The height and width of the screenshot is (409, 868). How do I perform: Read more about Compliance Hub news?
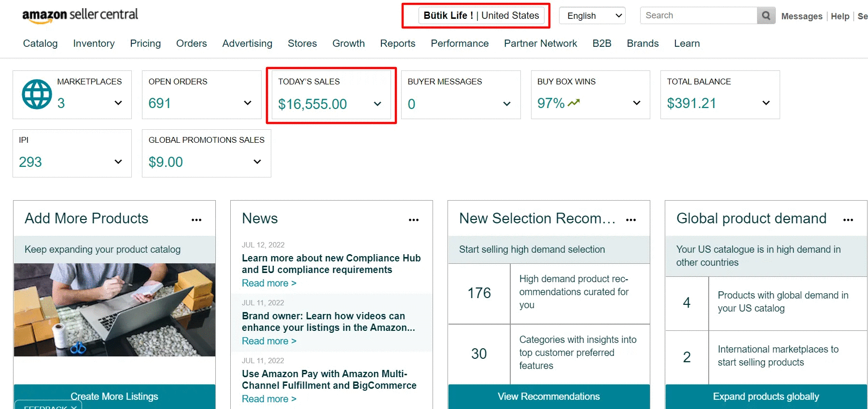pos(269,283)
